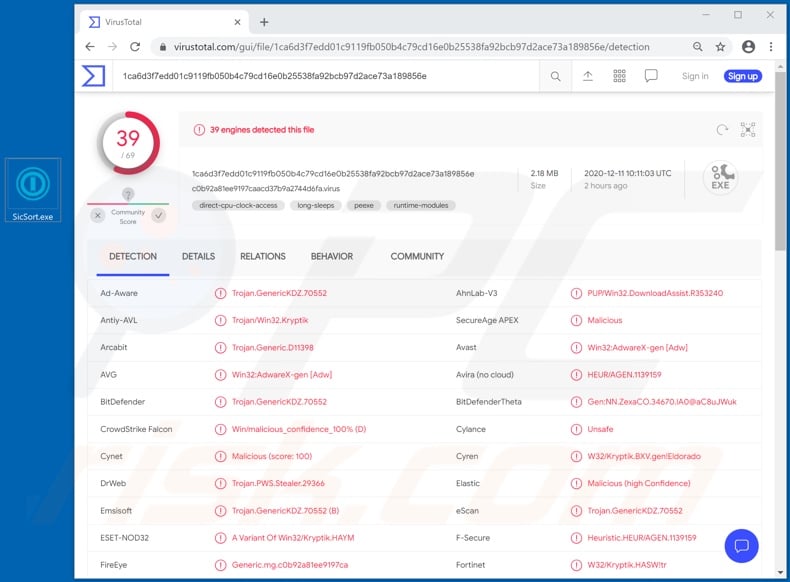Click the BitDefenderTheta engine name
The width and height of the screenshot is (790, 582).
(488, 402)
